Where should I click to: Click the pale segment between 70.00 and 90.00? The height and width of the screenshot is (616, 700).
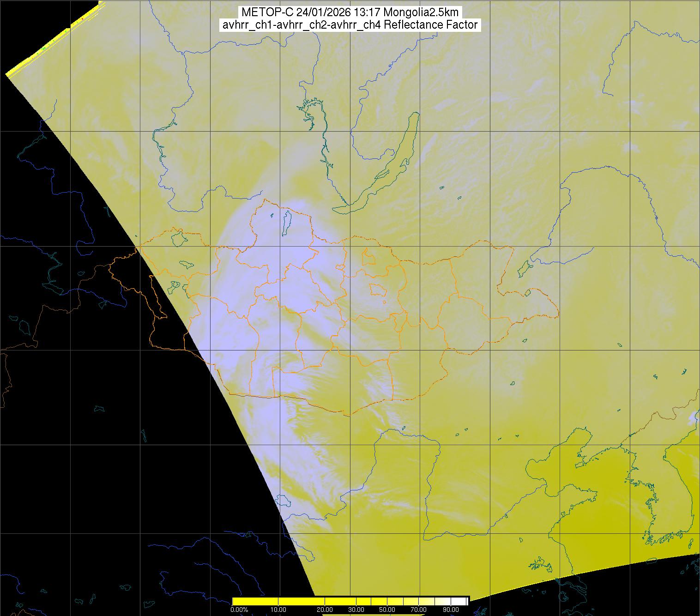point(434,601)
